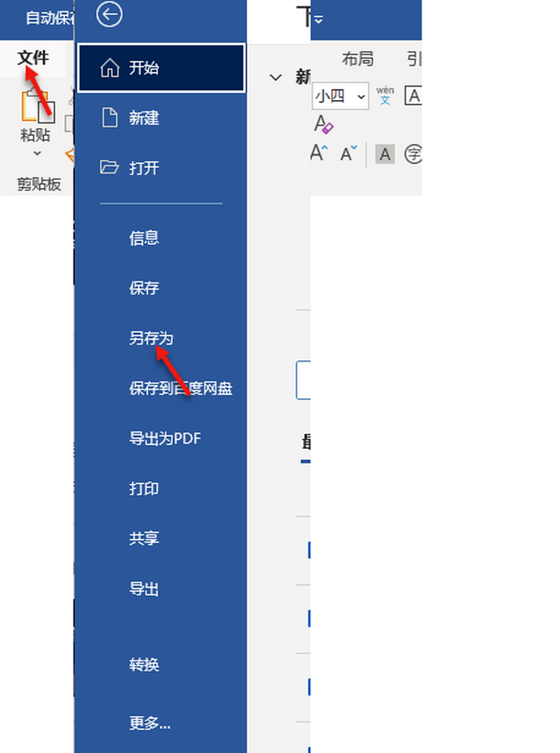This screenshot has height=753, width=560.
Task: Click the clear formatting eraser icon
Action: tap(324, 124)
